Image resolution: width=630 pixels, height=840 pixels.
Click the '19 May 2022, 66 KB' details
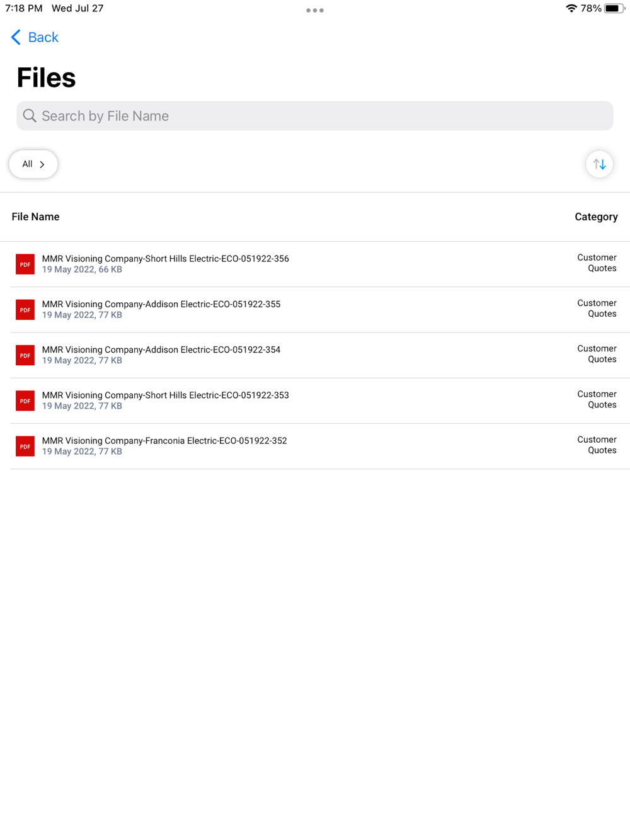82,270
